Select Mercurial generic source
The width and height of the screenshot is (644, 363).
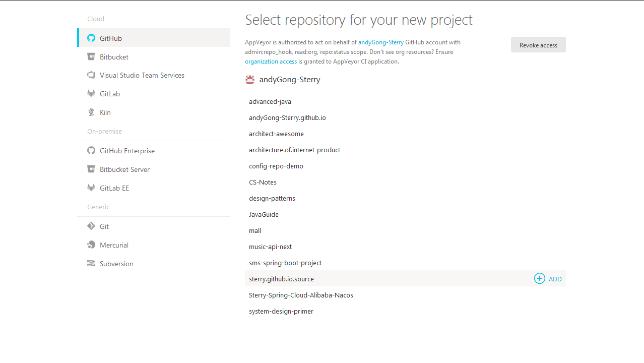pyautogui.click(x=153, y=245)
